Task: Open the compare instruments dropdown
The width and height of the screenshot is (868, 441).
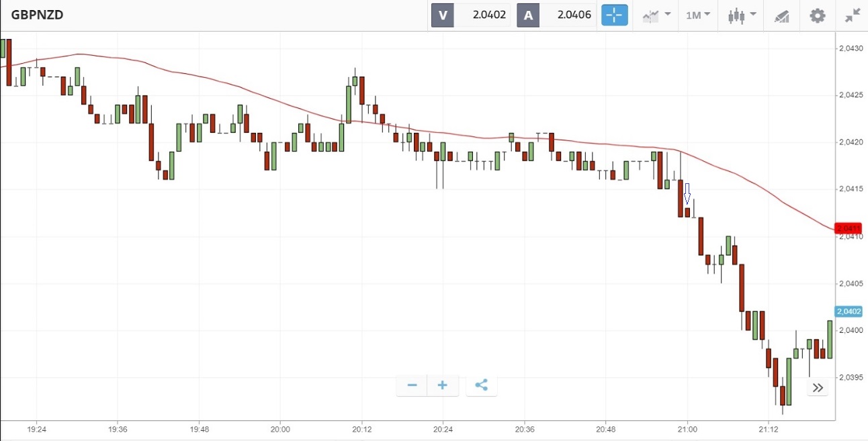Action: (x=656, y=15)
